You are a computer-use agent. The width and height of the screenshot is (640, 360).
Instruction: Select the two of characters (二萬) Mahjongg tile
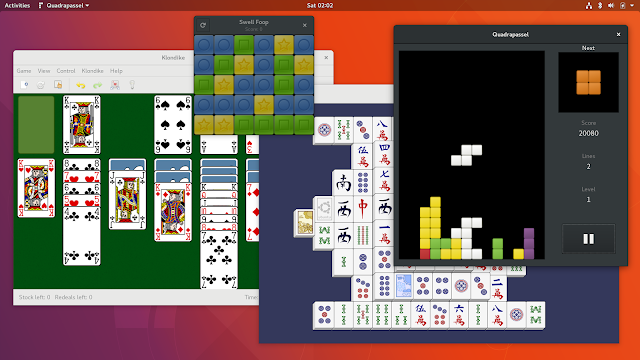pos(497,287)
